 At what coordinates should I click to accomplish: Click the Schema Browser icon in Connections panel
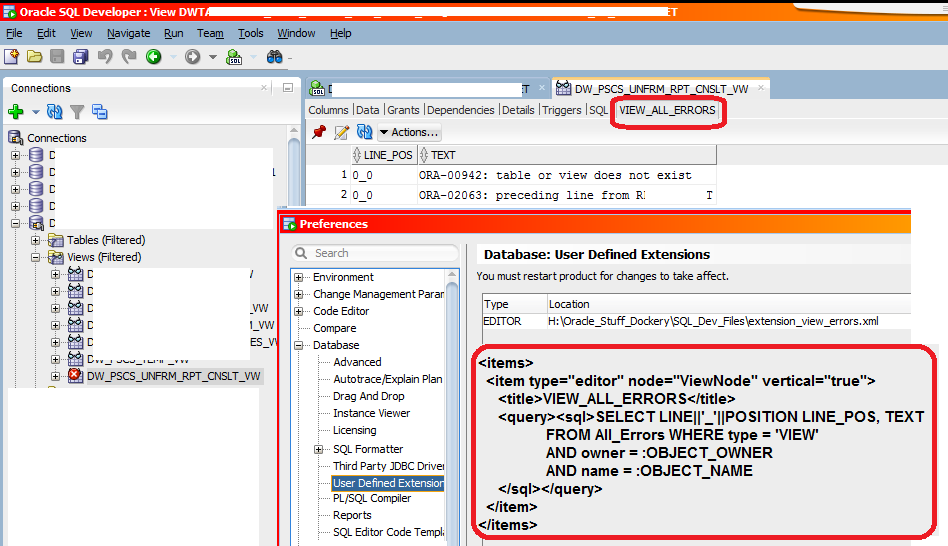(x=100, y=112)
